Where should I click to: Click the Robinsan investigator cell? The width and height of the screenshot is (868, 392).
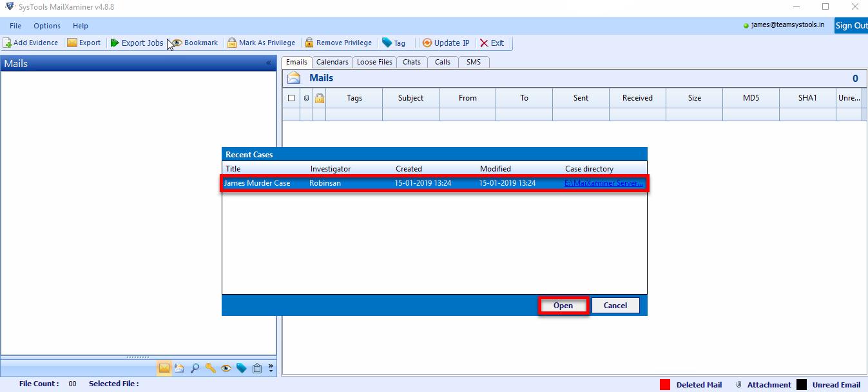[x=325, y=183]
